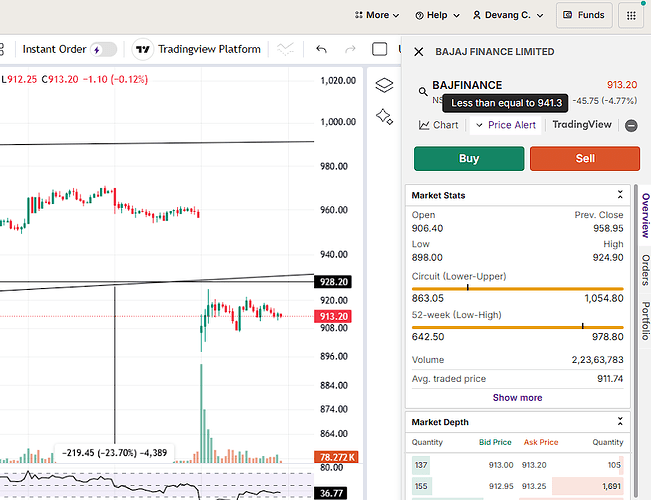The image size is (651, 500).
Task: Click bid price 912.95 in Market Depth
Action: 501,486
